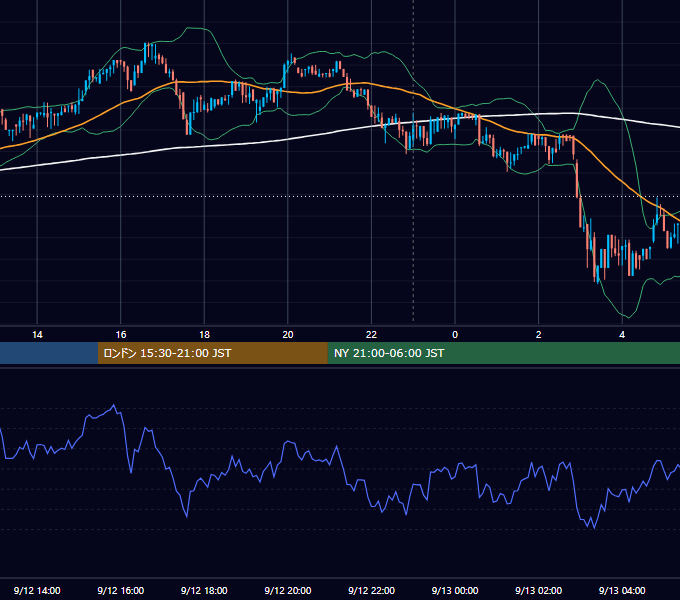This screenshot has width=680, height=600.
Task: Click hour label 20 on price chart axis
Action: (288, 335)
